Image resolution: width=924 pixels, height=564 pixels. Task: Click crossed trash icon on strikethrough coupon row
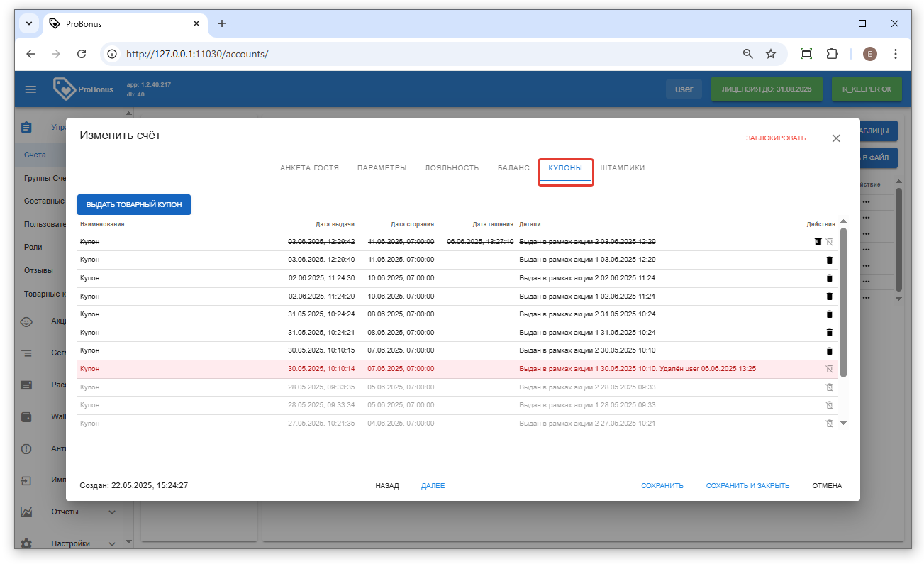coord(829,242)
